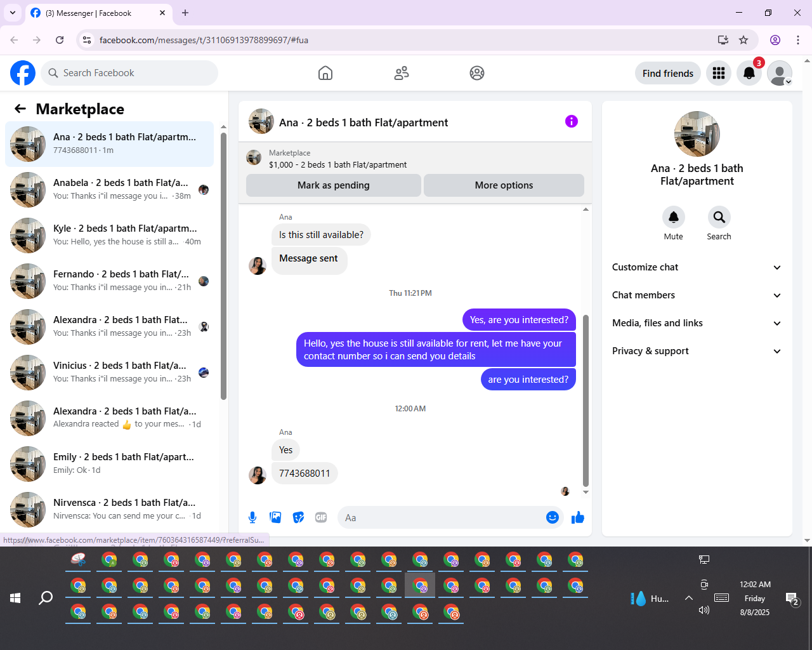Go back in browser history
The height and width of the screenshot is (650, 812).
14,40
